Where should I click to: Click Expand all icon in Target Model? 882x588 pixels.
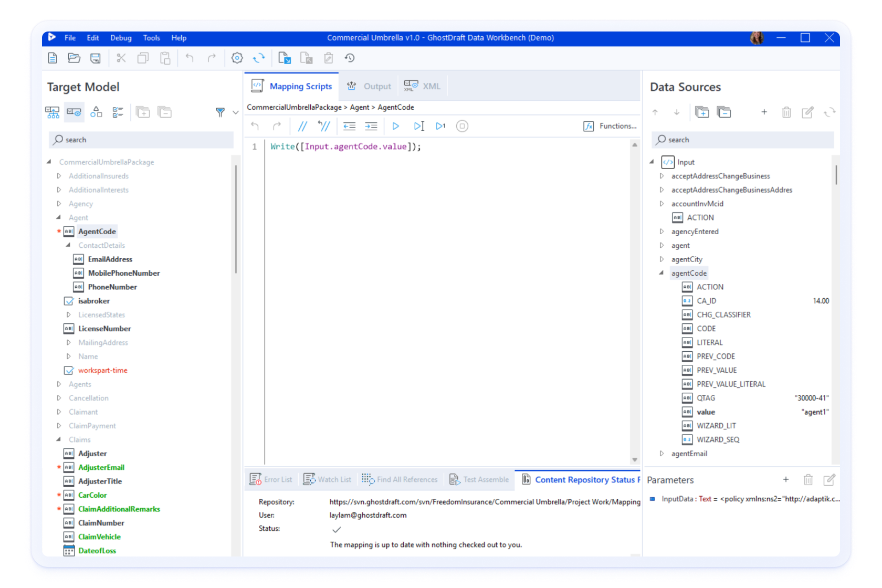tap(143, 112)
